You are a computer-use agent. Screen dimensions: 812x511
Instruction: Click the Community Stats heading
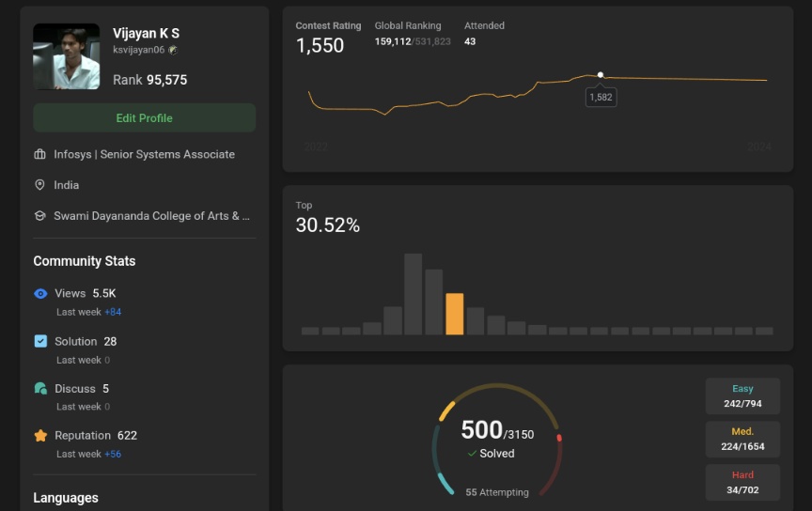[85, 261]
